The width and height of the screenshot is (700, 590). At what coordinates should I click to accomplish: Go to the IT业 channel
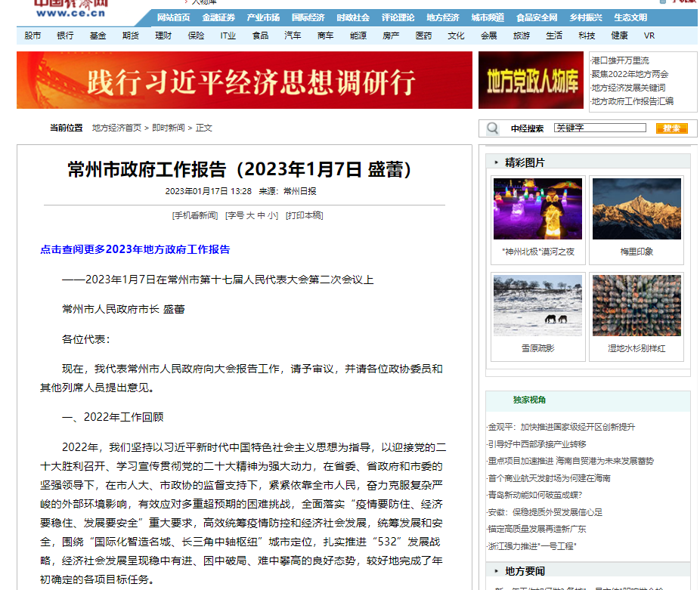[228, 36]
